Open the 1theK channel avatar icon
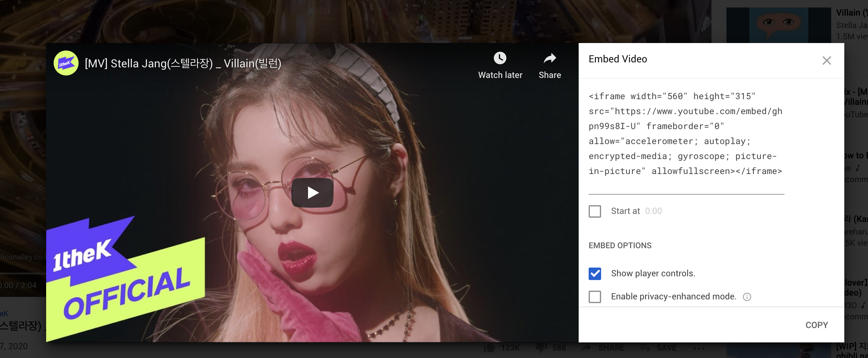868x358 pixels. click(x=66, y=63)
